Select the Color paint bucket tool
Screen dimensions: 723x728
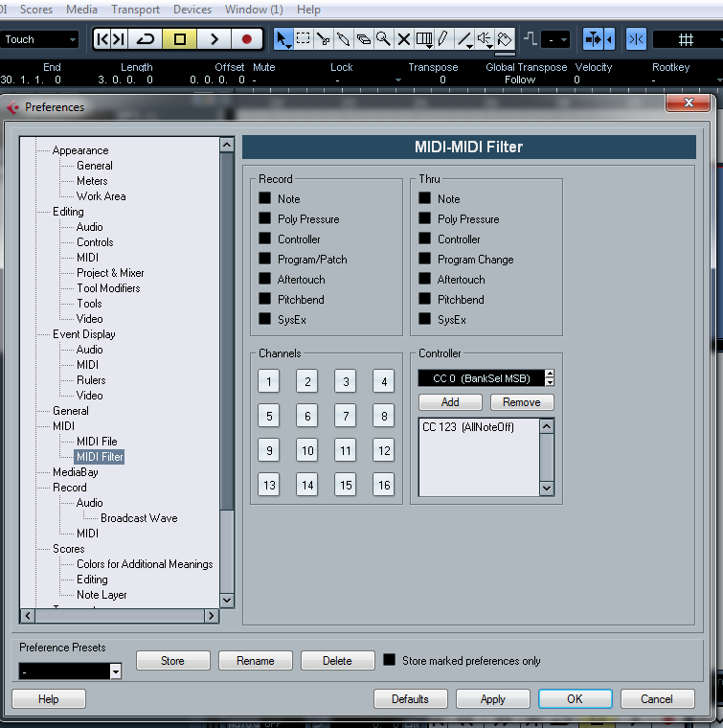tap(505, 39)
